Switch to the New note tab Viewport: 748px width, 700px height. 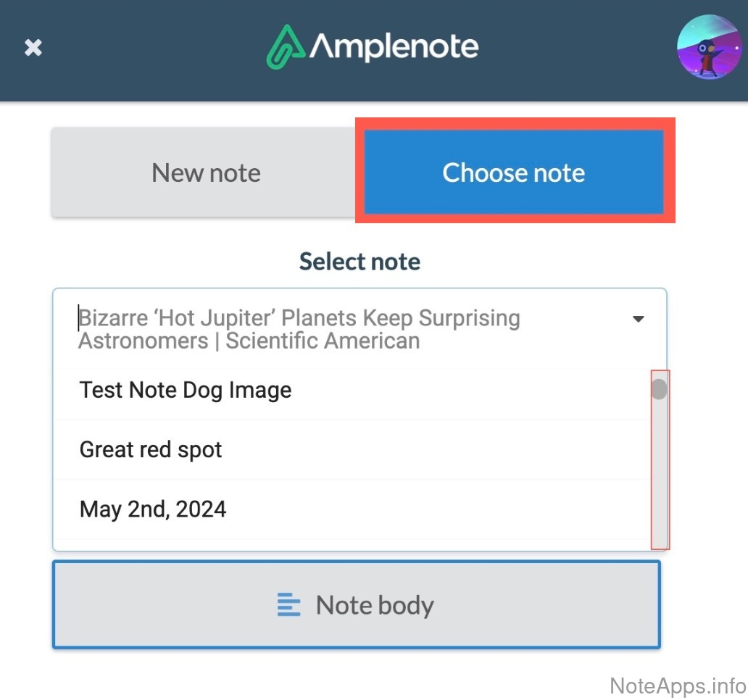click(206, 173)
